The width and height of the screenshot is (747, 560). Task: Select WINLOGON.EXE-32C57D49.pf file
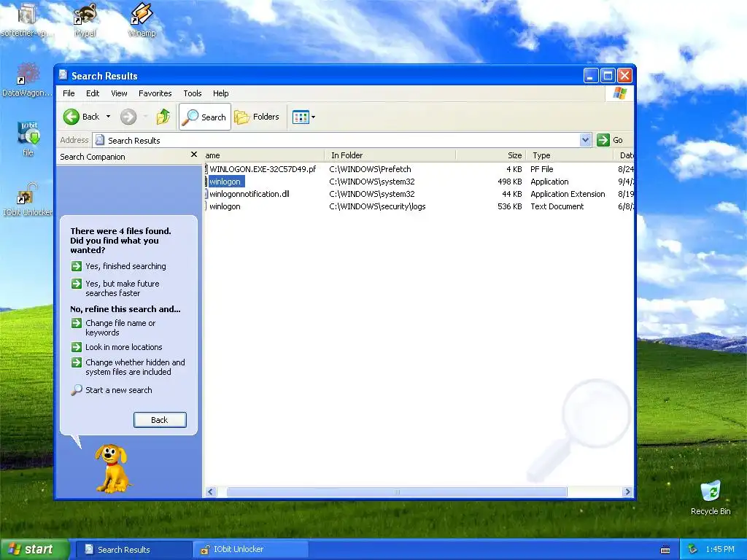[263, 169]
